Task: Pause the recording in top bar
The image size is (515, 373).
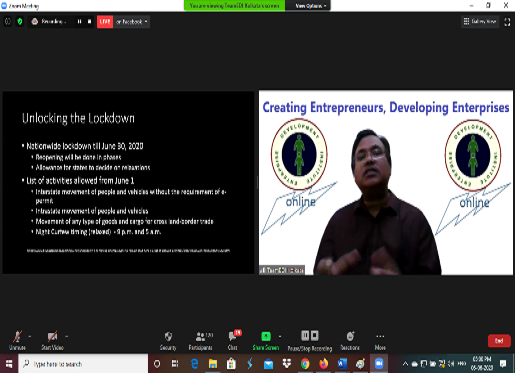Action: point(79,21)
